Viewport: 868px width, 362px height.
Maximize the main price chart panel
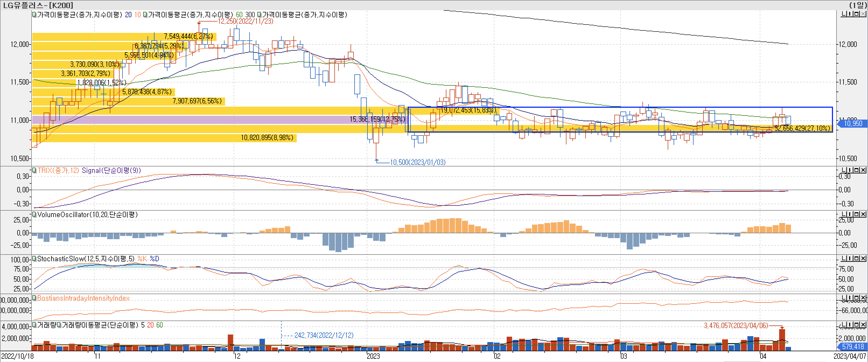point(856,14)
